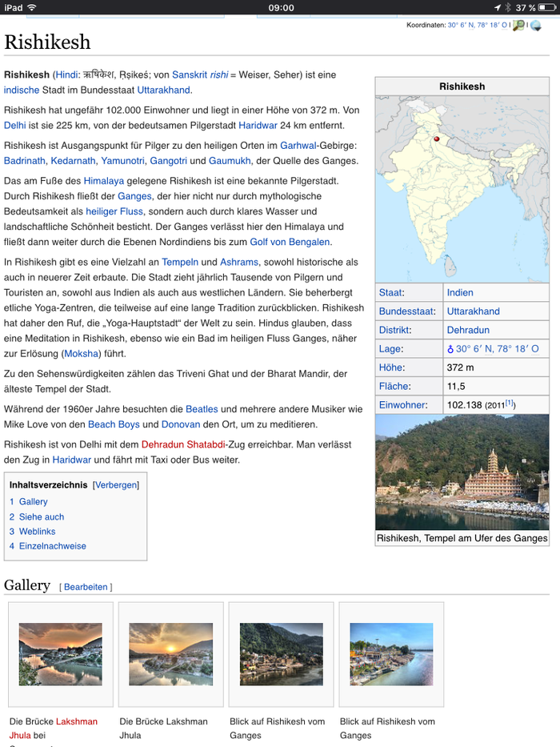Open the Delhi link
Image resolution: width=560 pixels, height=747 pixels.
coord(14,125)
